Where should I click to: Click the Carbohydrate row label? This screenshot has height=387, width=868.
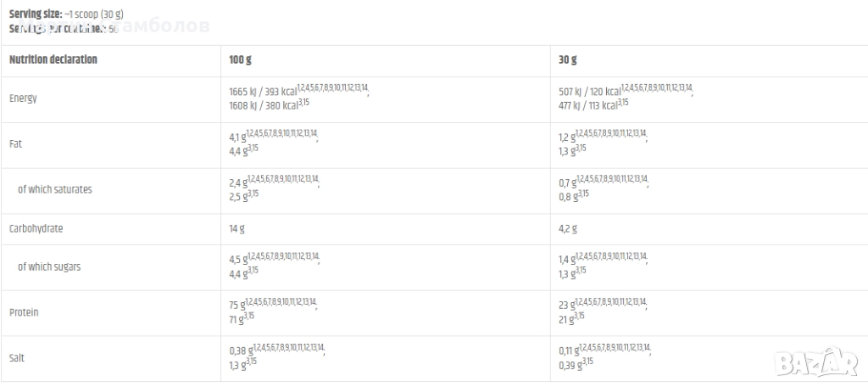click(36, 229)
